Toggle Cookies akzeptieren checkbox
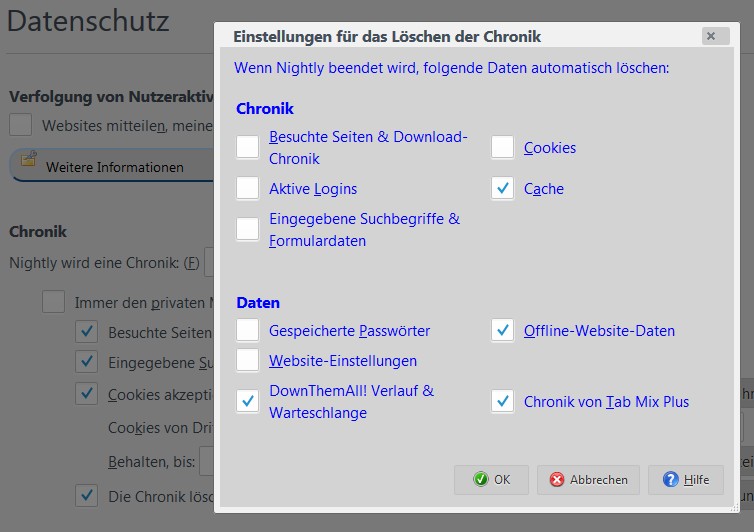 tap(87, 394)
